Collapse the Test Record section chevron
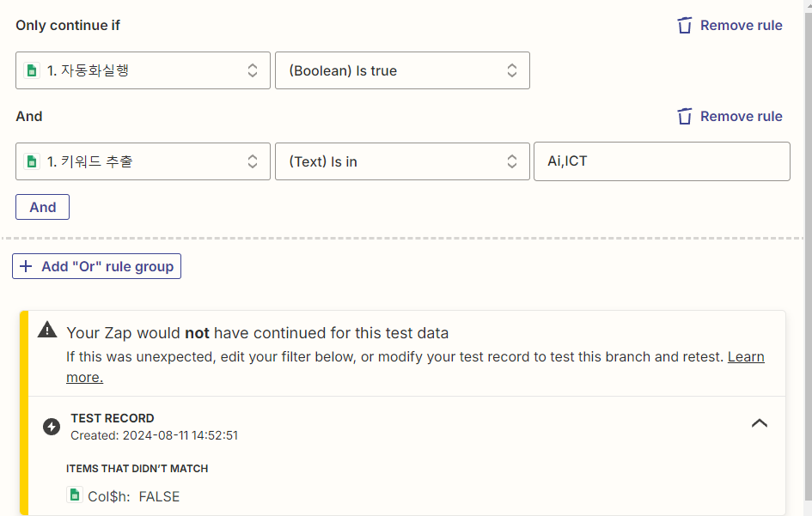This screenshot has height=516, width=812. point(760,423)
